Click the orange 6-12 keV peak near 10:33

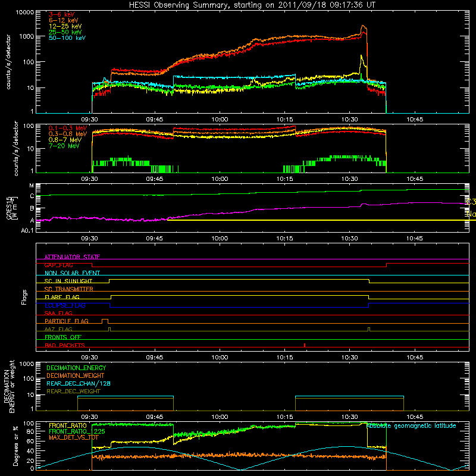364,27
